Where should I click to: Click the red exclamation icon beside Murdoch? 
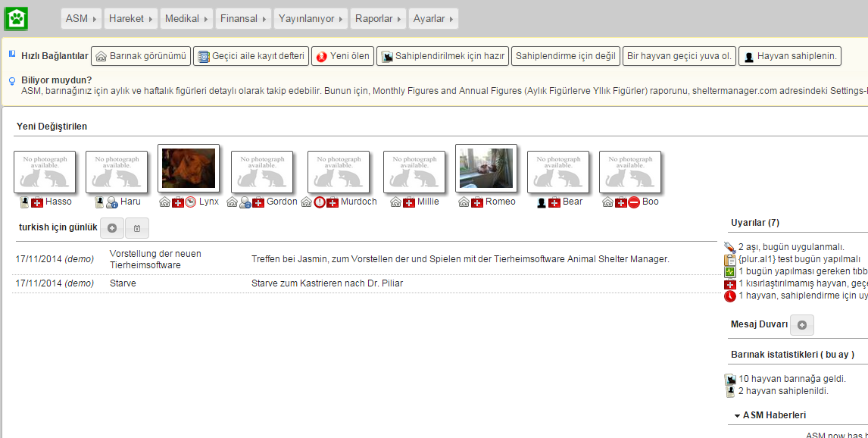[x=320, y=202]
